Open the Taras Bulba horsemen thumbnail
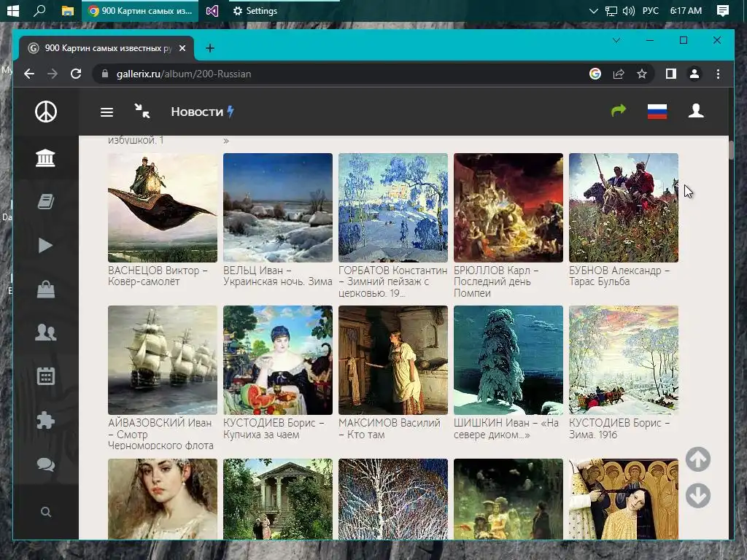The image size is (747, 560). pos(624,208)
